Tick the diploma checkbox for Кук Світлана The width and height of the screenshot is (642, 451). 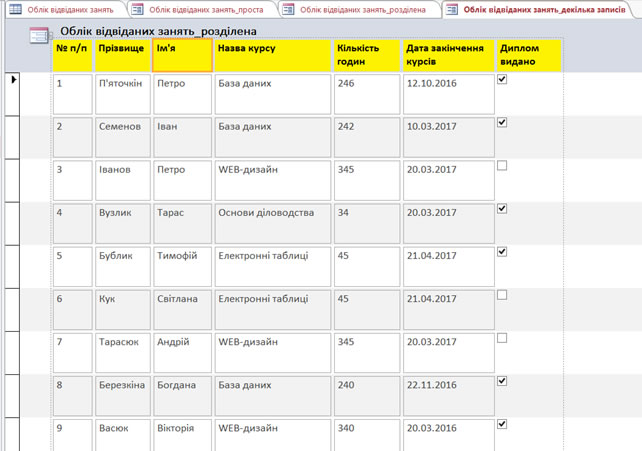click(x=502, y=295)
